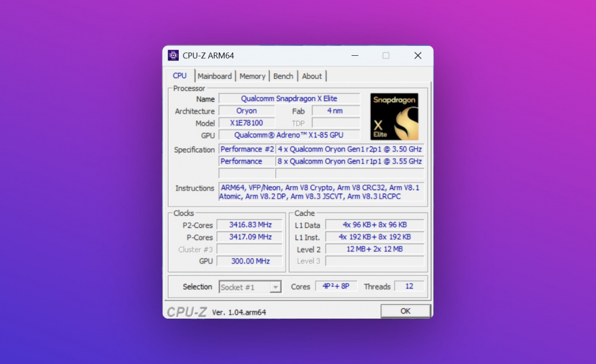Click the Threads count field
596x364 pixels.
tap(409, 286)
